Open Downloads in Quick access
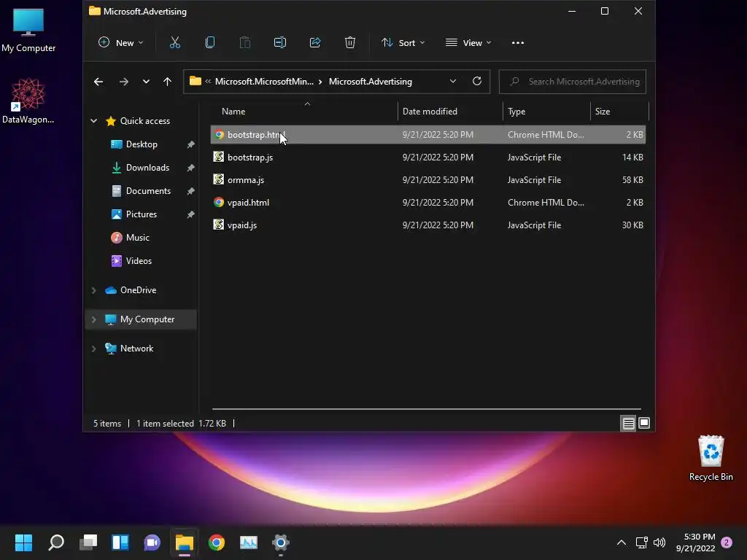 click(147, 168)
